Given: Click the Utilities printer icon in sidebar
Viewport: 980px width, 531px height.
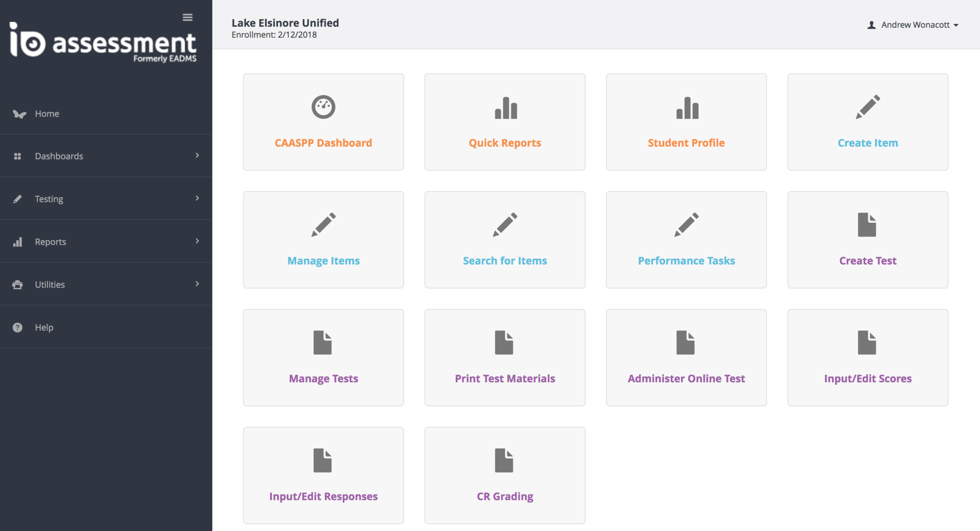Looking at the screenshot, I should click(18, 285).
